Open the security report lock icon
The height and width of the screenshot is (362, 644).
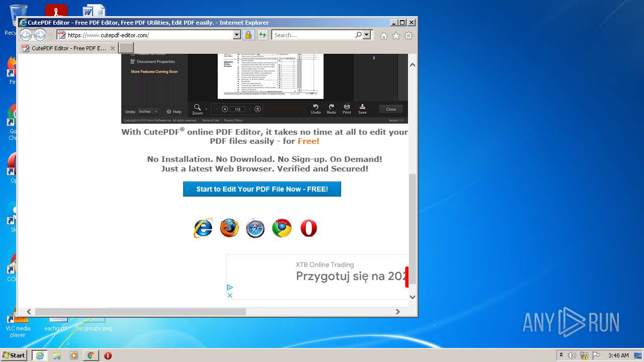coord(248,35)
